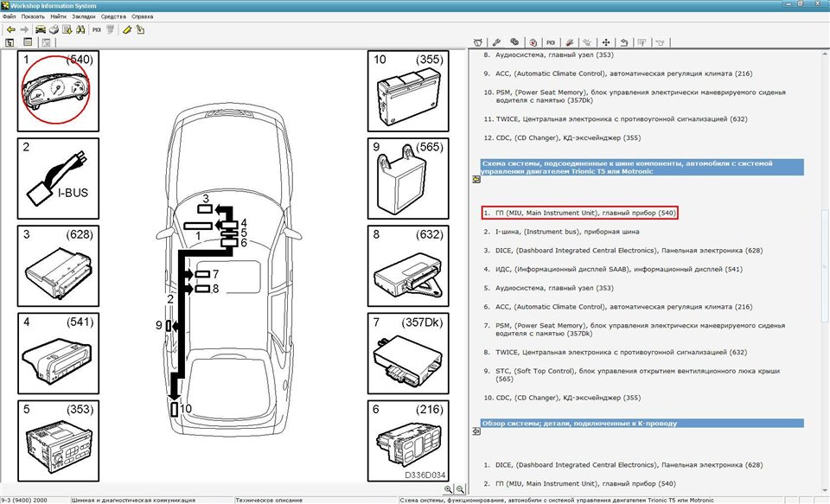
Task: Click the wrench icon above the text panel
Action: click(x=496, y=41)
